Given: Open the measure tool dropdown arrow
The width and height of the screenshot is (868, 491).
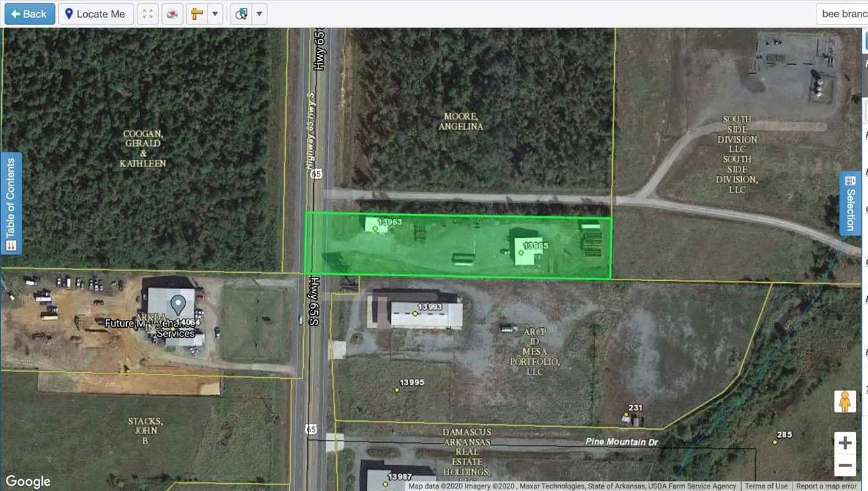Looking at the screenshot, I should coord(215,14).
